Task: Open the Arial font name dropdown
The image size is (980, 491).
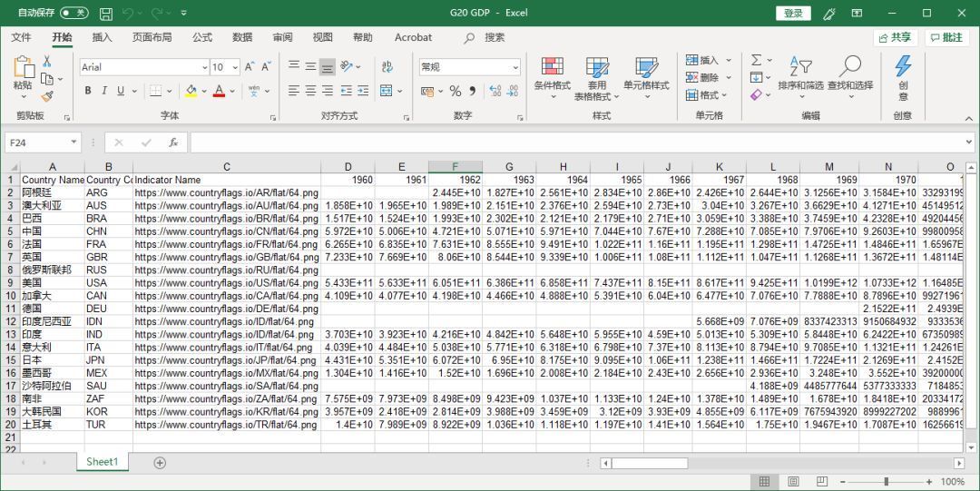Action: (204, 67)
